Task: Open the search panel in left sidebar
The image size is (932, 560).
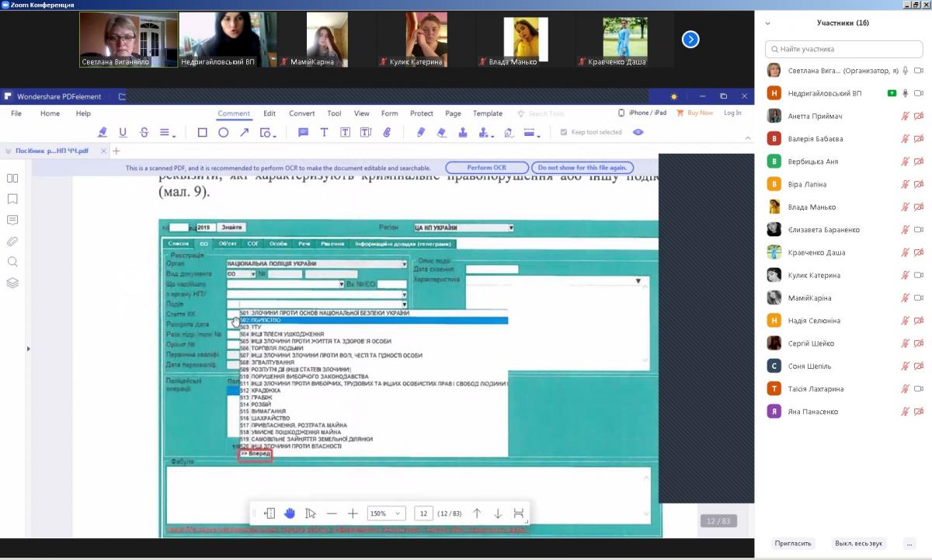Action: (x=12, y=262)
